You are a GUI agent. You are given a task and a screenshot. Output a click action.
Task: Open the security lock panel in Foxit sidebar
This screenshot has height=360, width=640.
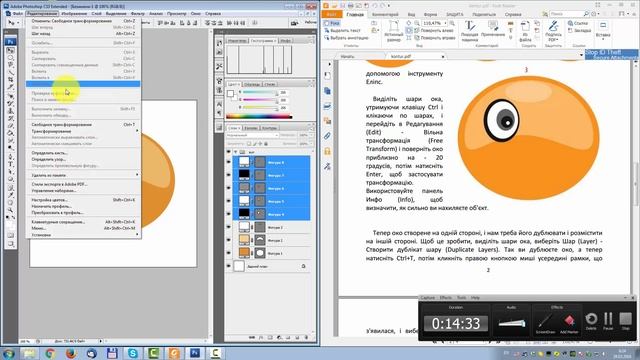tap(327, 151)
